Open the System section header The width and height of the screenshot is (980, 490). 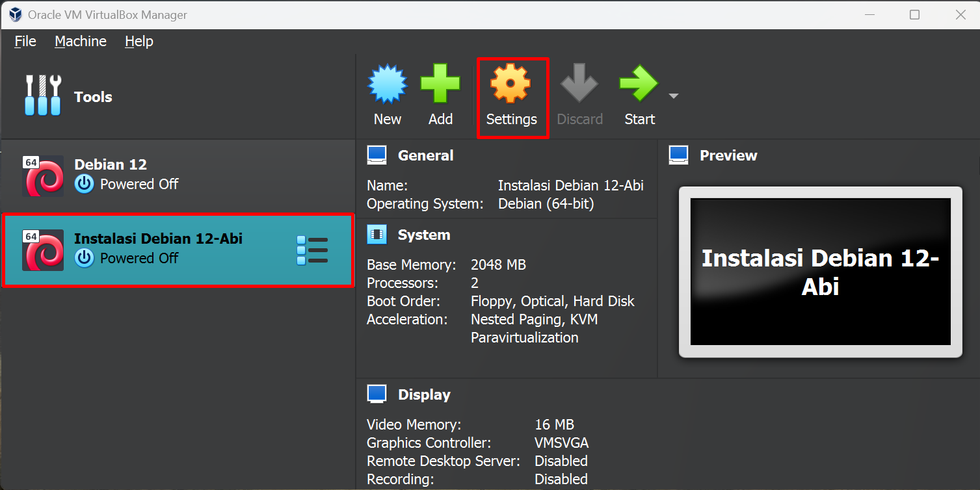tap(424, 235)
